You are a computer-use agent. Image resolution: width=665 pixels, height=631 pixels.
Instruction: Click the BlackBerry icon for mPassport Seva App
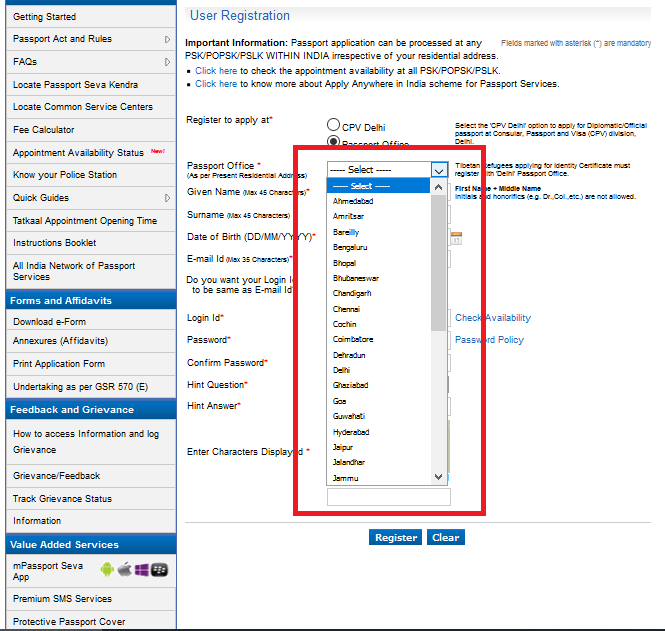point(159,570)
